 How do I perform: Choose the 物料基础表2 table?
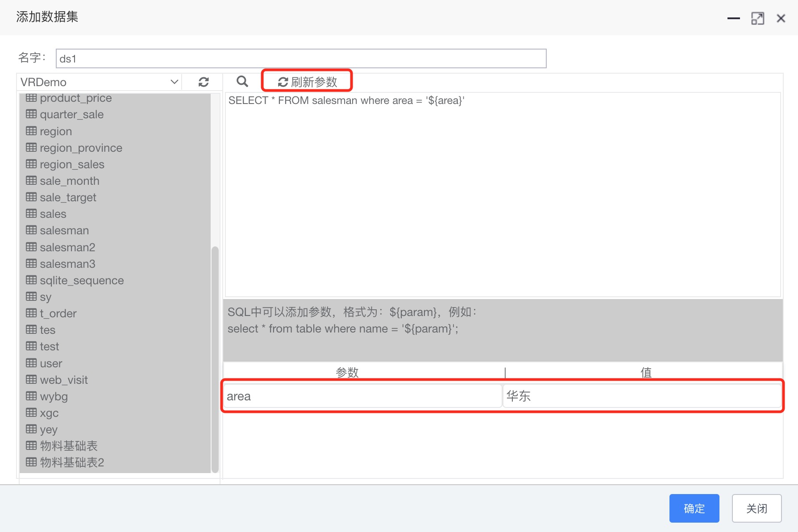pyautogui.click(x=72, y=462)
